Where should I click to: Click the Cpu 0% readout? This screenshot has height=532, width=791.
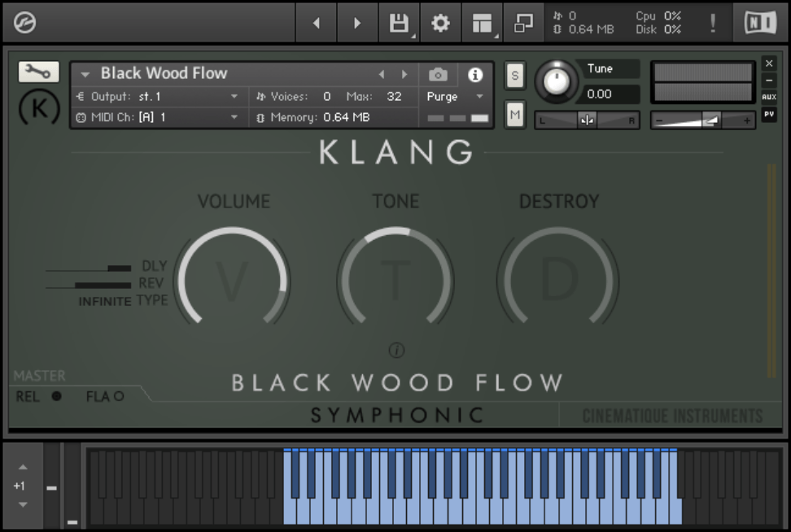pos(658,16)
